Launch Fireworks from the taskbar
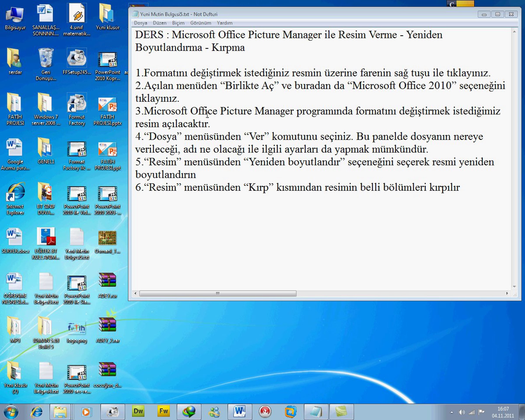Viewport: 525px width, 420px height. pos(164,411)
